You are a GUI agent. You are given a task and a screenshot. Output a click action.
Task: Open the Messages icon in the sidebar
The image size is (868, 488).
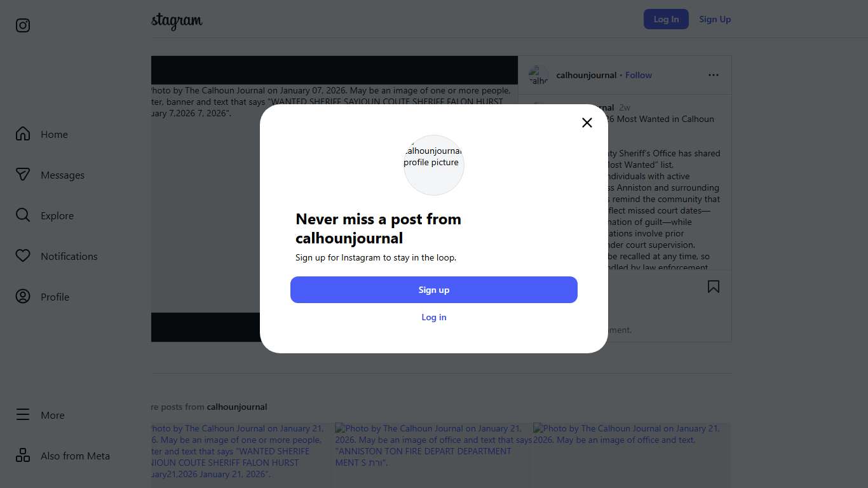(23, 175)
